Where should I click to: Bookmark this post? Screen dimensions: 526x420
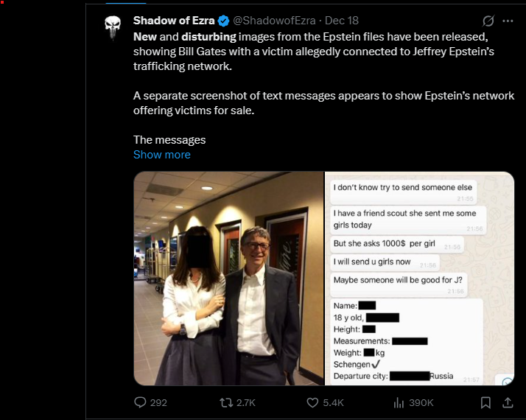tap(485, 402)
